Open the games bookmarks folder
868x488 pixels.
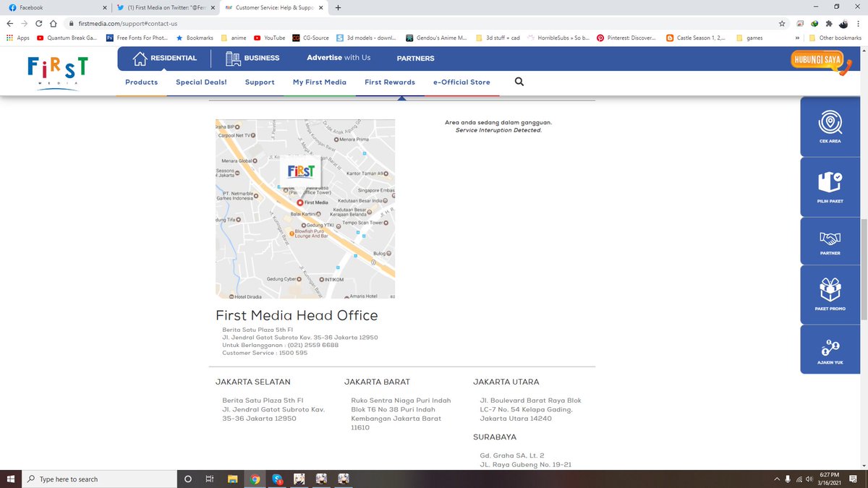749,38
